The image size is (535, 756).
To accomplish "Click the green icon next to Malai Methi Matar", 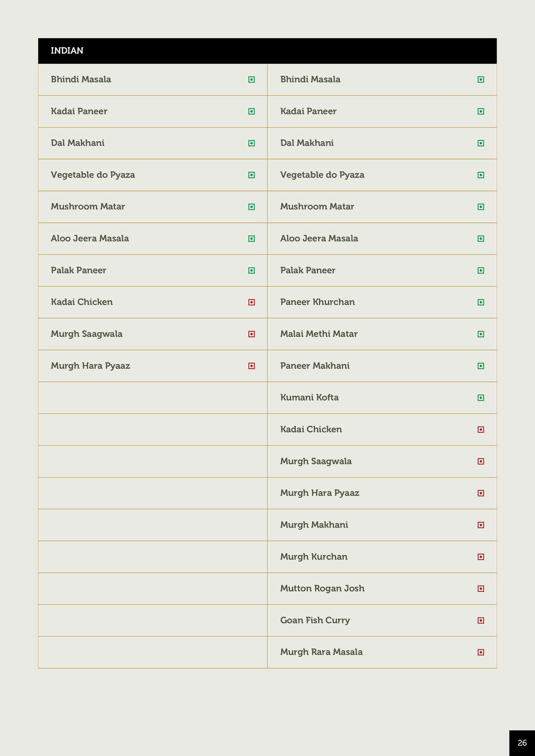I will click(481, 334).
